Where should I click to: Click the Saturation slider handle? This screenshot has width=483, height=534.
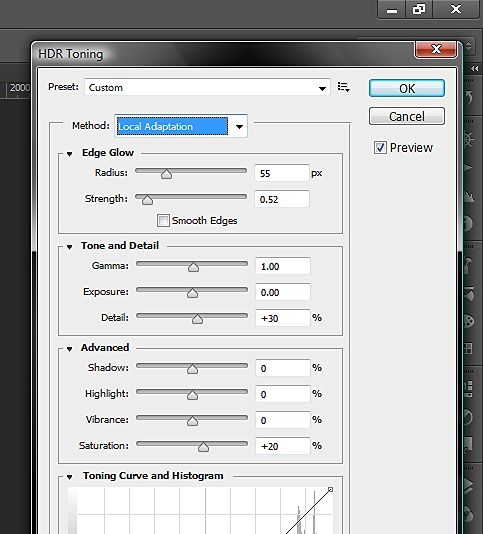click(x=203, y=447)
